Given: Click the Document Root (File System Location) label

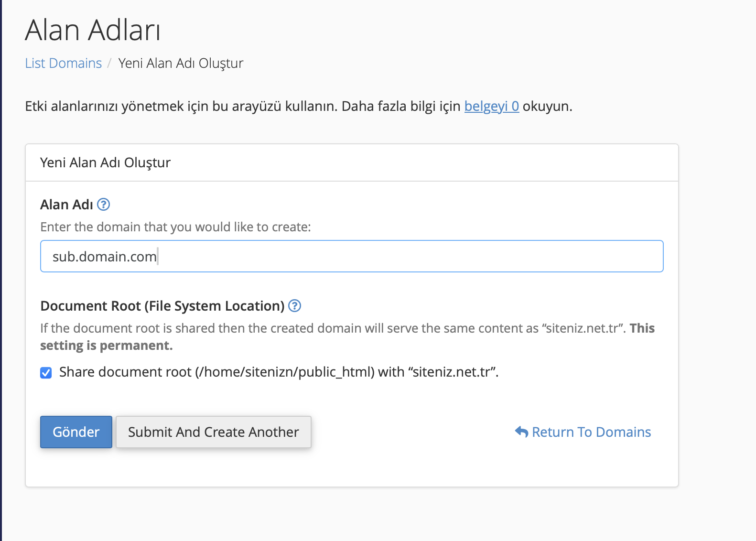Looking at the screenshot, I should [x=162, y=306].
